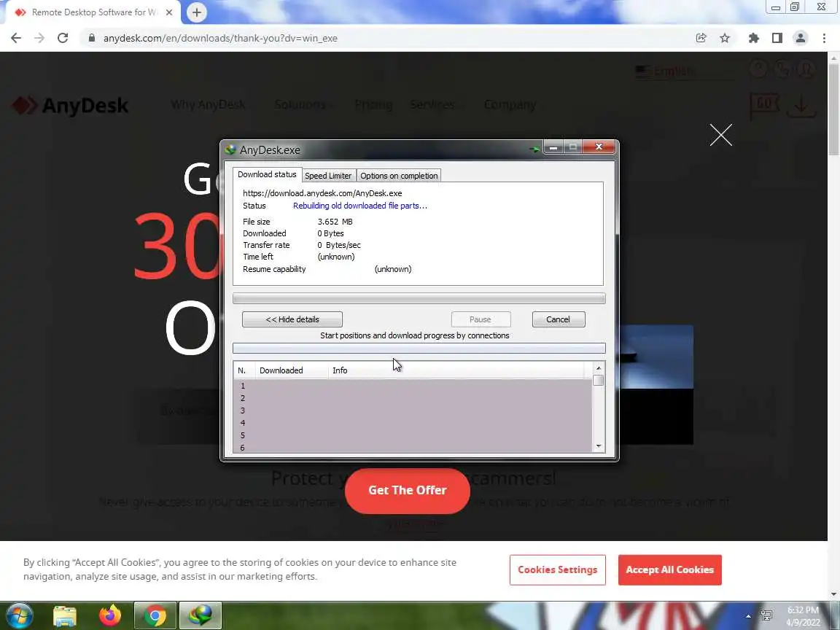840x630 pixels.
Task: Open the Speed Limiter tab
Action: (328, 176)
